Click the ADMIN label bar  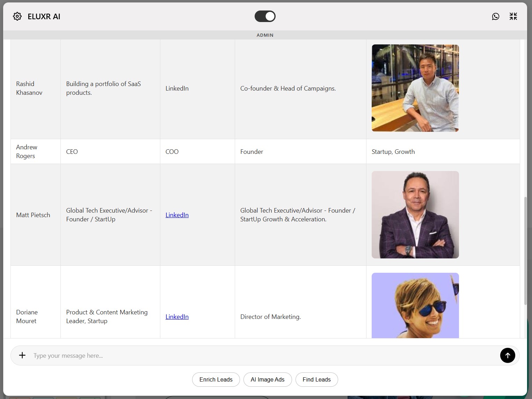coord(265,35)
